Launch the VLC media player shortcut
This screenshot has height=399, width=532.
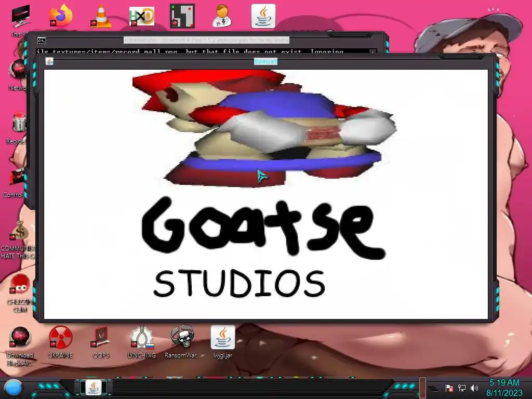(101, 16)
